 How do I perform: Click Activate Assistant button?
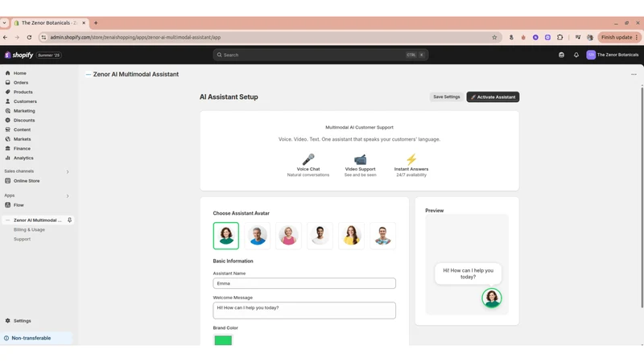pyautogui.click(x=493, y=97)
